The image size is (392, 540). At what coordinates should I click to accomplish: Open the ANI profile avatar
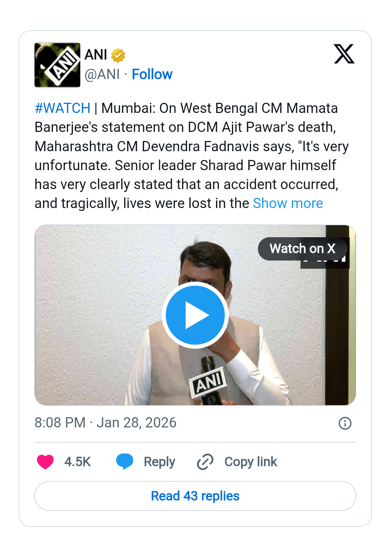pos(57,65)
